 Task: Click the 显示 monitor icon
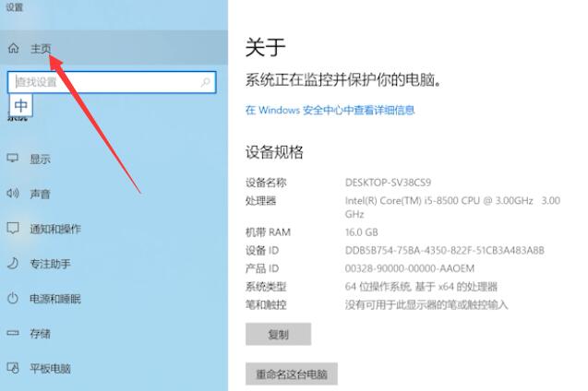[x=13, y=158]
